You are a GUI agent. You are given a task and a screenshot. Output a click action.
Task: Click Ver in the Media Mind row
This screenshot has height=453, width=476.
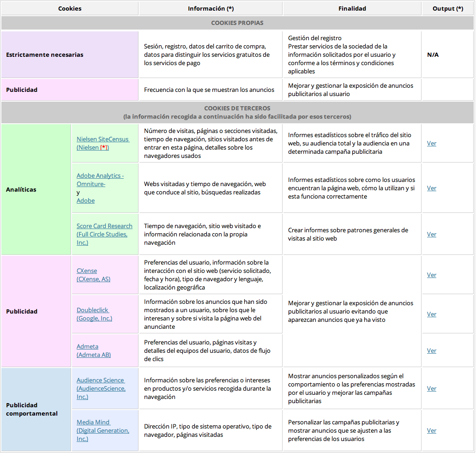(431, 430)
